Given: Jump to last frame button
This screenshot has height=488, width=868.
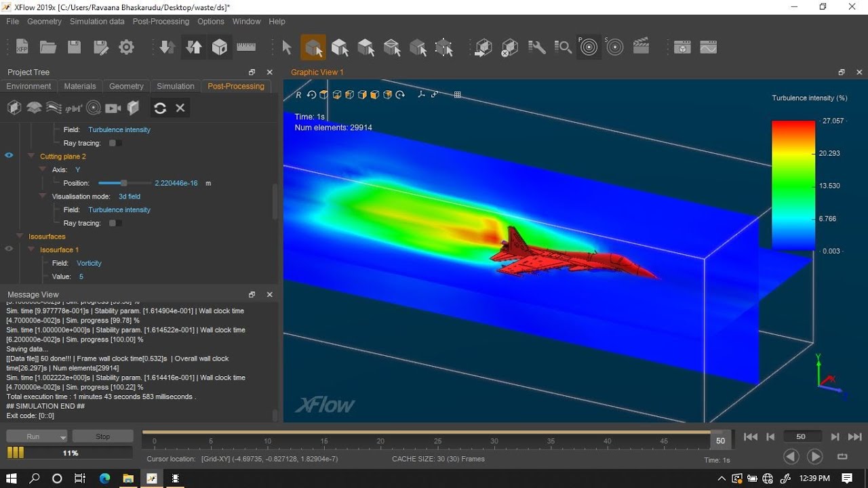Looking at the screenshot, I should pyautogui.click(x=855, y=437).
